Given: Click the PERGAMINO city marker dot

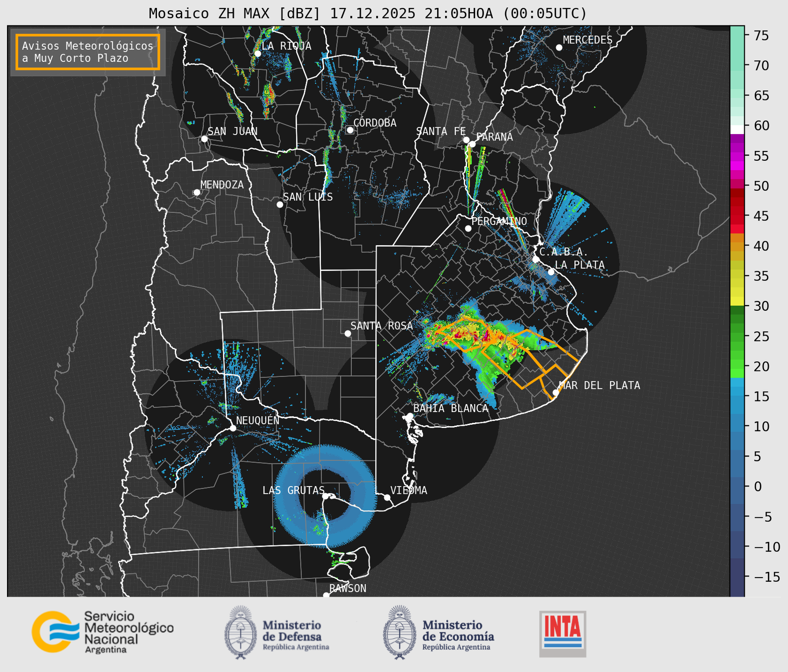Looking at the screenshot, I should 468,229.
